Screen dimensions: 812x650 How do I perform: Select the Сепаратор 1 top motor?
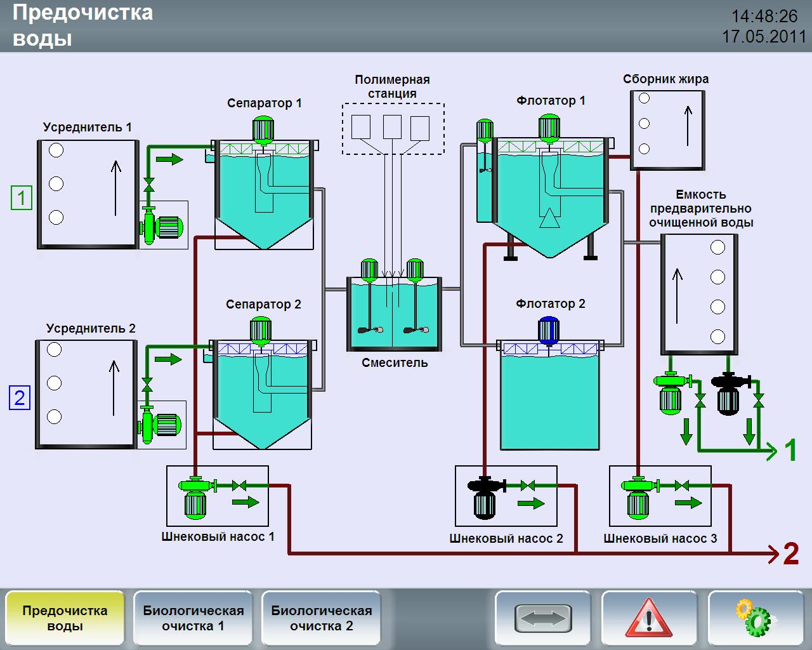(x=263, y=130)
